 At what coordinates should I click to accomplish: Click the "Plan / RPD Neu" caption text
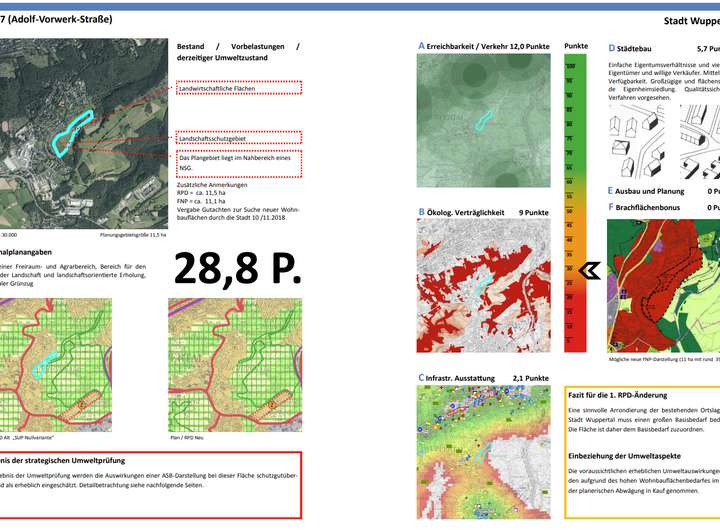[187, 438]
